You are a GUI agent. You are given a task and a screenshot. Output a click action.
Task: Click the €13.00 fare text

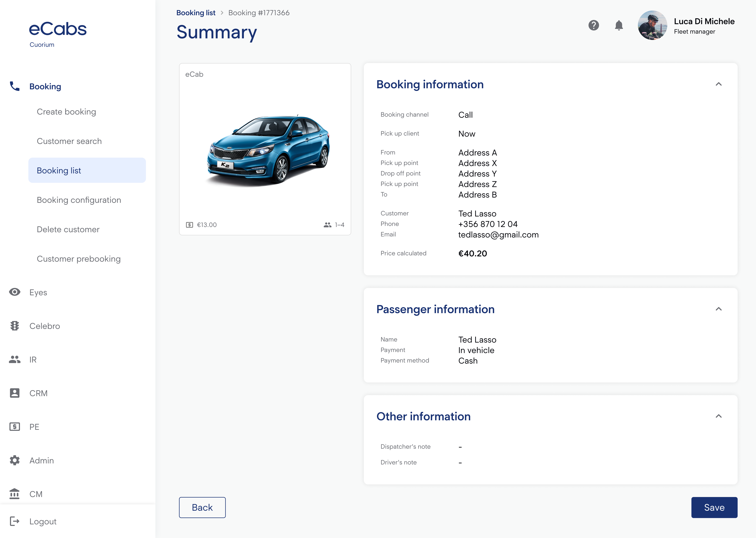click(x=207, y=225)
